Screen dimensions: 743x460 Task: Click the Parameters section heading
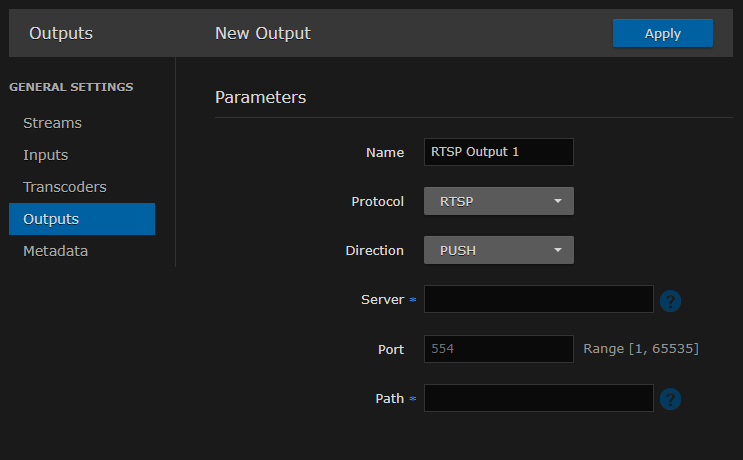260,97
